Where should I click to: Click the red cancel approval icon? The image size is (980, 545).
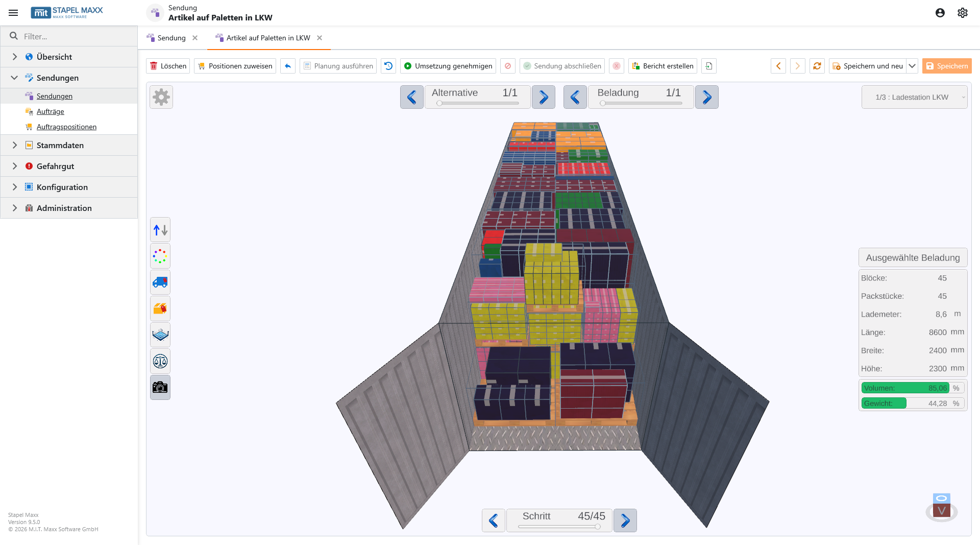tap(508, 66)
